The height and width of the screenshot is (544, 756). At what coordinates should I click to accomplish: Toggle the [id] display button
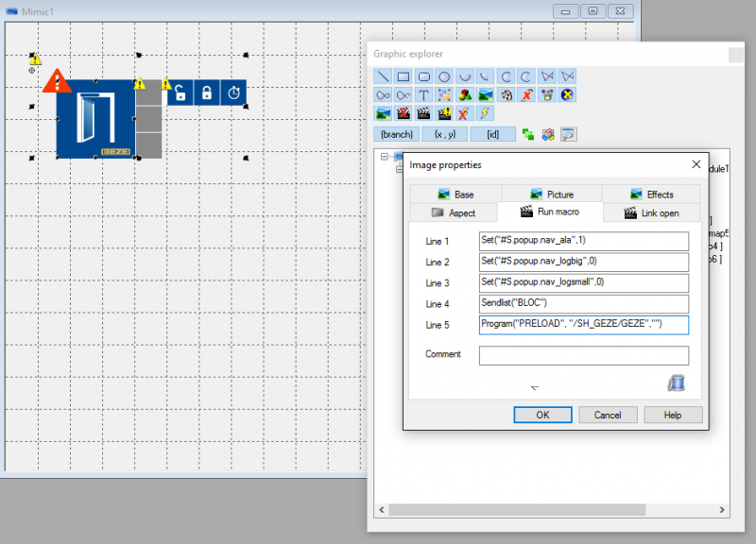[492, 134]
